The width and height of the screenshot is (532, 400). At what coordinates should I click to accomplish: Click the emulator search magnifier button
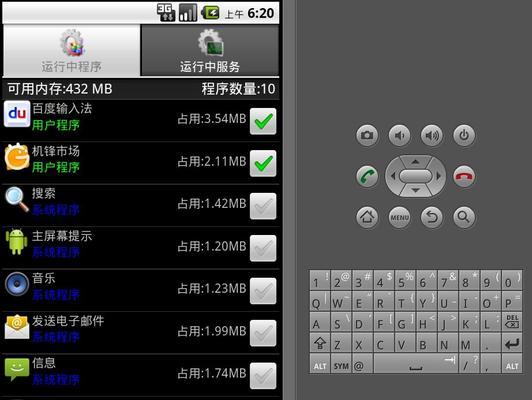(464, 217)
